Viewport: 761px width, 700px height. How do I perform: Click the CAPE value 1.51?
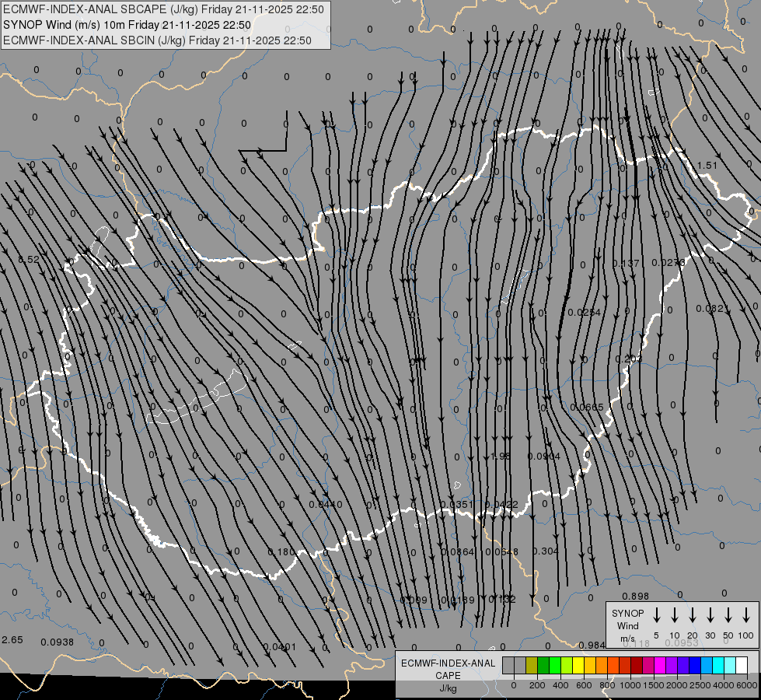[x=707, y=166]
